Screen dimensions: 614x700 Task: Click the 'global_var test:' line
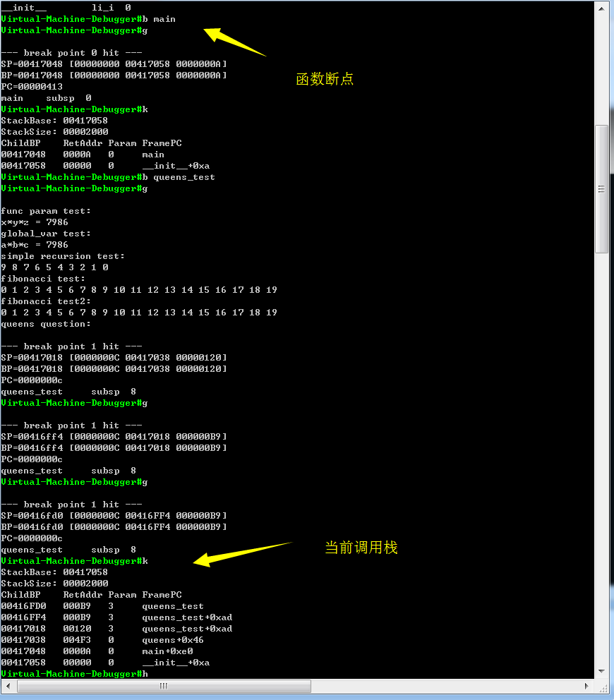tap(46, 234)
